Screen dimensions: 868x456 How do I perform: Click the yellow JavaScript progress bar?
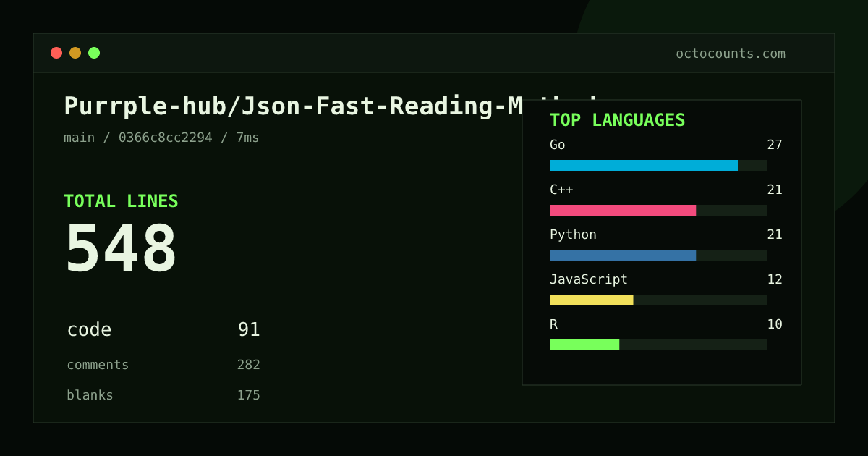(x=592, y=300)
